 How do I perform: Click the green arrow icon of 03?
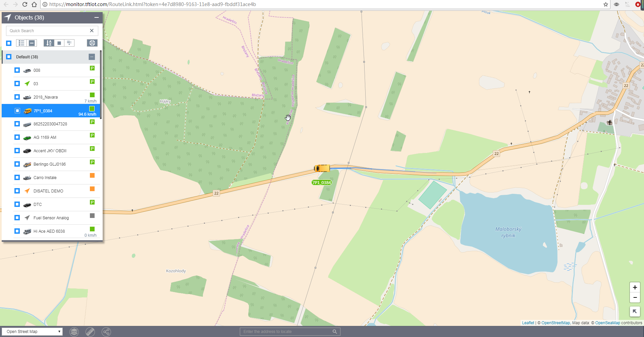pos(27,83)
